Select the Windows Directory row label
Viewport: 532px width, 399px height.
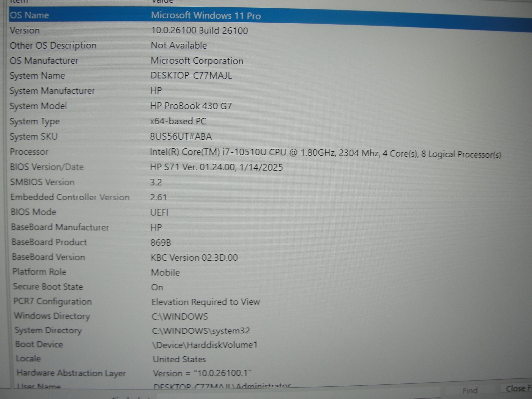tap(52, 316)
